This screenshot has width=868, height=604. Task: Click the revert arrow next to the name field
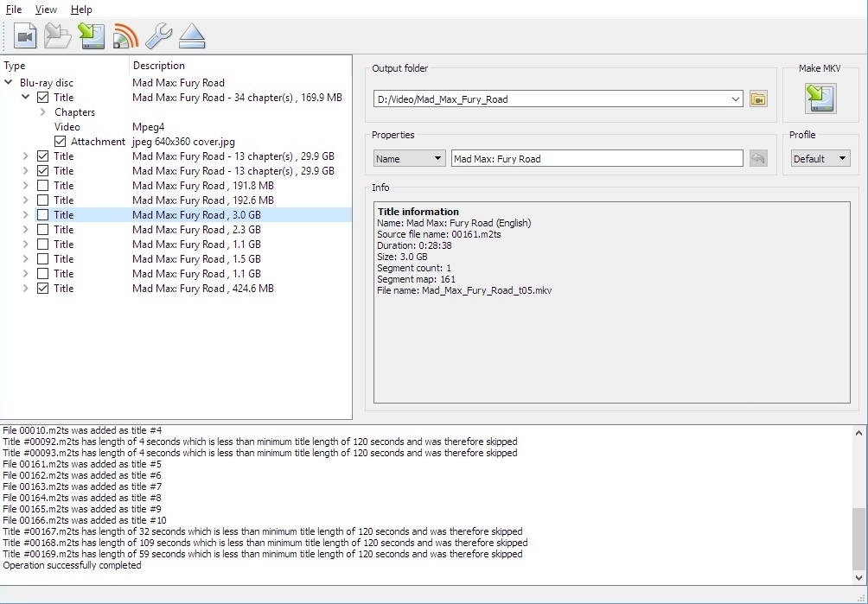coord(758,158)
